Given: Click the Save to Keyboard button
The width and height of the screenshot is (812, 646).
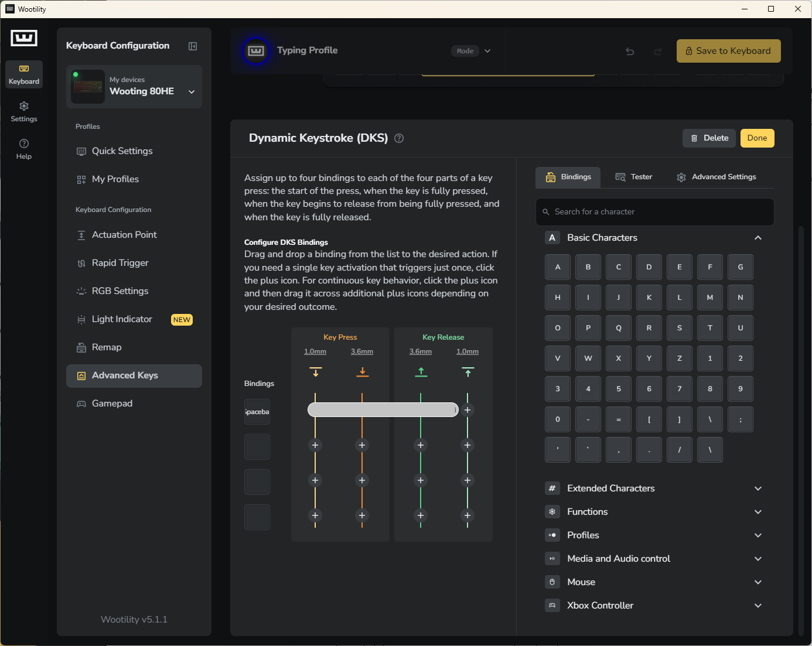Looking at the screenshot, I should [x=728, y=51].
